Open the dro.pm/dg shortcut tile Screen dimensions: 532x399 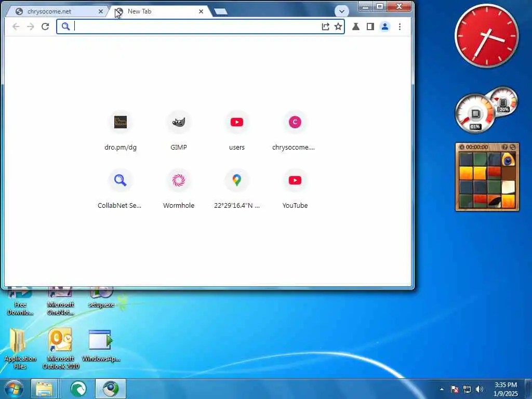coord(121,130)
